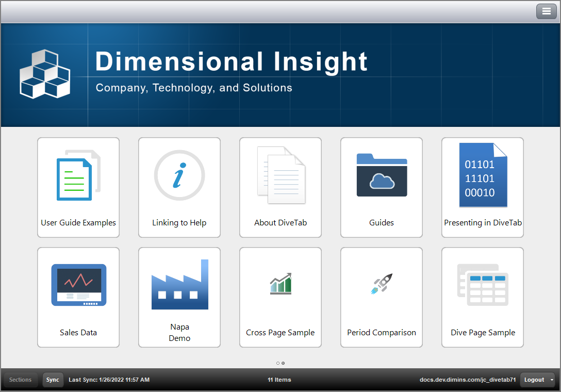
Task: Open the Cross Page Sample chart
Action: [x=280, y=297]
